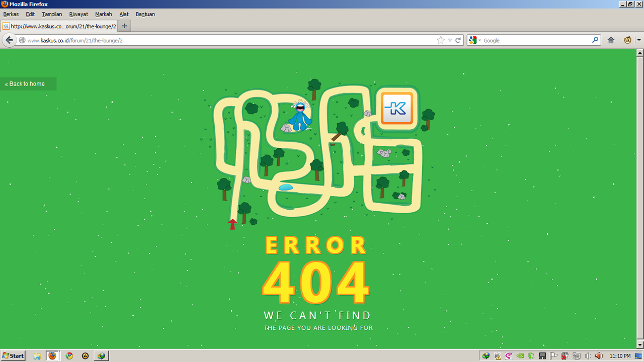Open the Riwayat menu
The width and height of the screenshot is (644, 362).
[x=78, y=14]
